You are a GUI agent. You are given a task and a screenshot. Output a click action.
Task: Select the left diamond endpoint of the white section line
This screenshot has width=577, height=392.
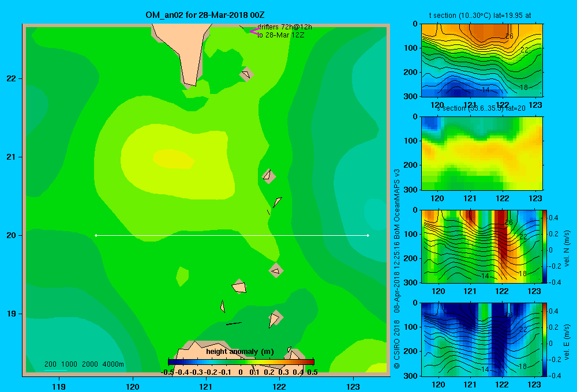96,235
